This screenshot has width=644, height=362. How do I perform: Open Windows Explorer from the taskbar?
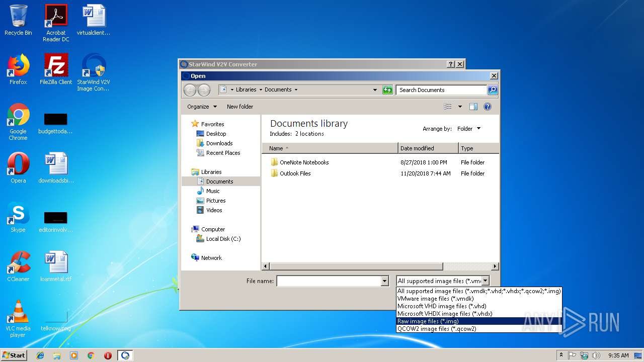(x=57, y=355)
